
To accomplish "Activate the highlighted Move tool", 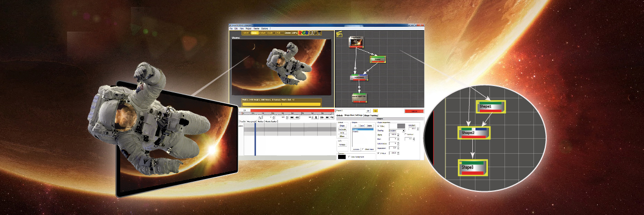I will pos(254,33).
